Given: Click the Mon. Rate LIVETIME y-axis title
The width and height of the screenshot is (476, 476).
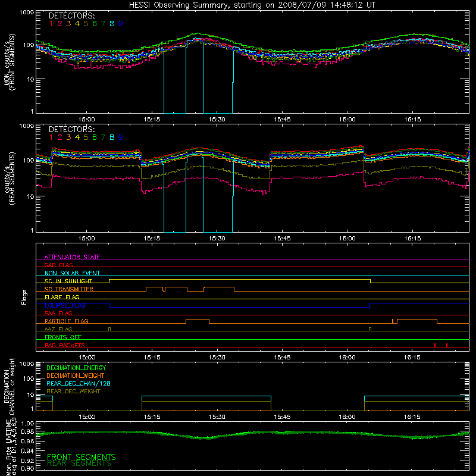Looking at the screenshot, I should (11, 447).
